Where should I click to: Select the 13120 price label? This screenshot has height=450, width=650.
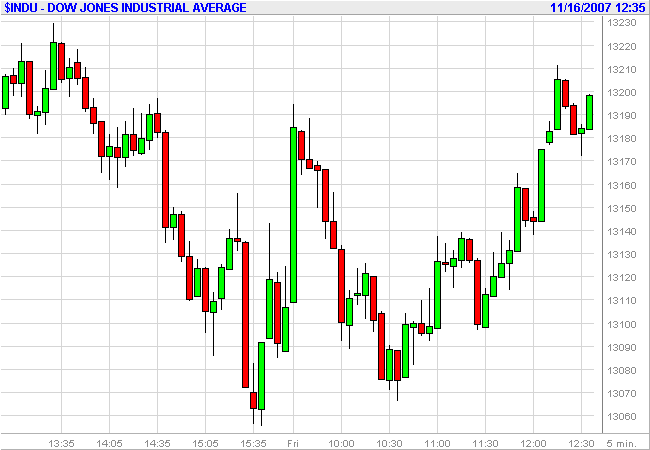[621, 277]
